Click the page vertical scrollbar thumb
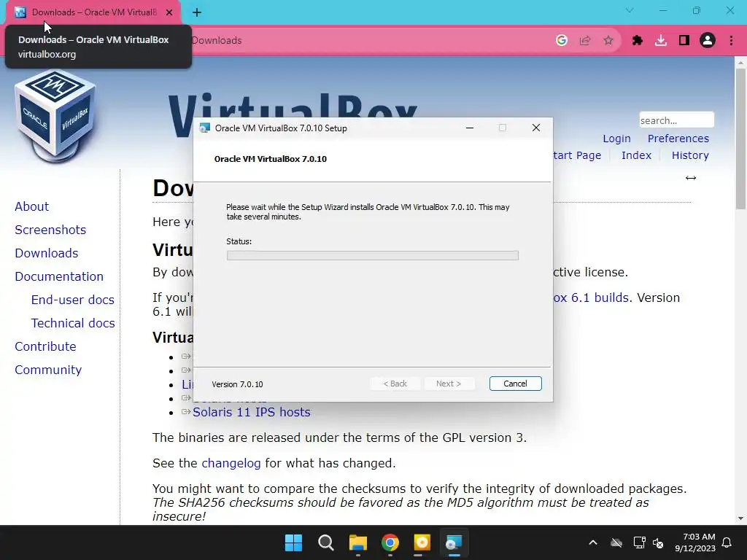 (x=740, y=138)
